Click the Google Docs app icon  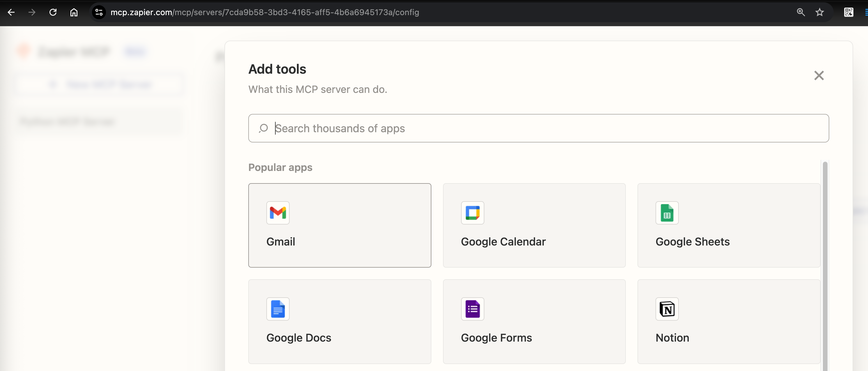point(278,309)
